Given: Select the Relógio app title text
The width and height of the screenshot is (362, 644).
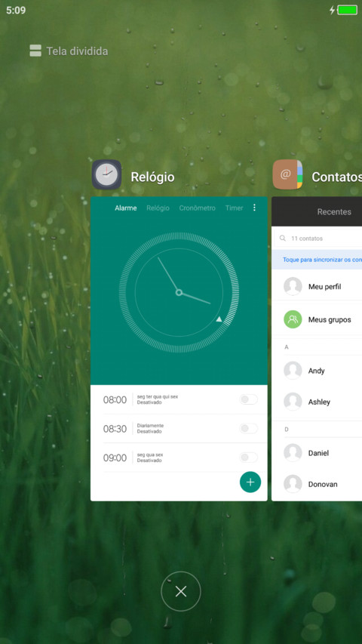Looking at the screenshot, I should [152, 177].
